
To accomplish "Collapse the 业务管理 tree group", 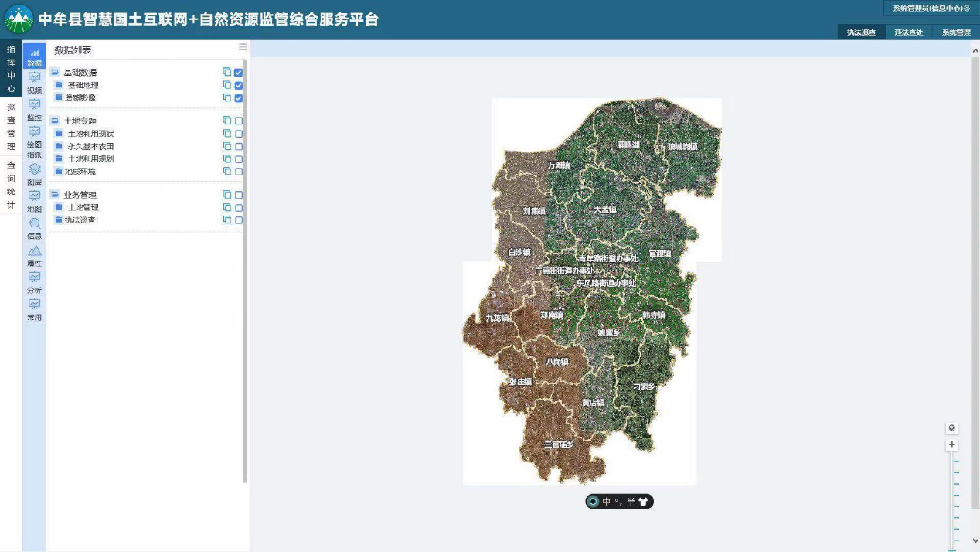I will 55,195.
